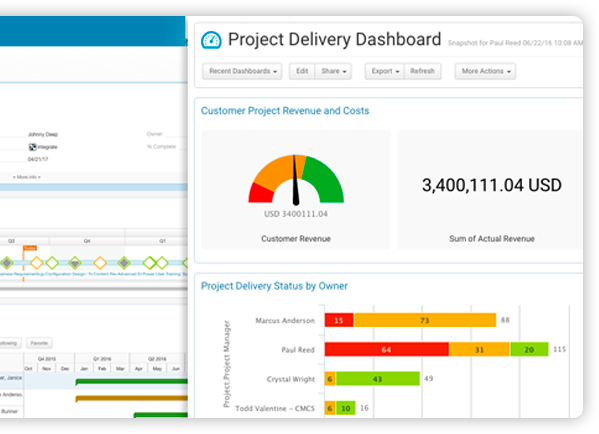Open the Export dropdown
Image resolution: width=599 pixels, height=434 pixels.
point(385,71)
